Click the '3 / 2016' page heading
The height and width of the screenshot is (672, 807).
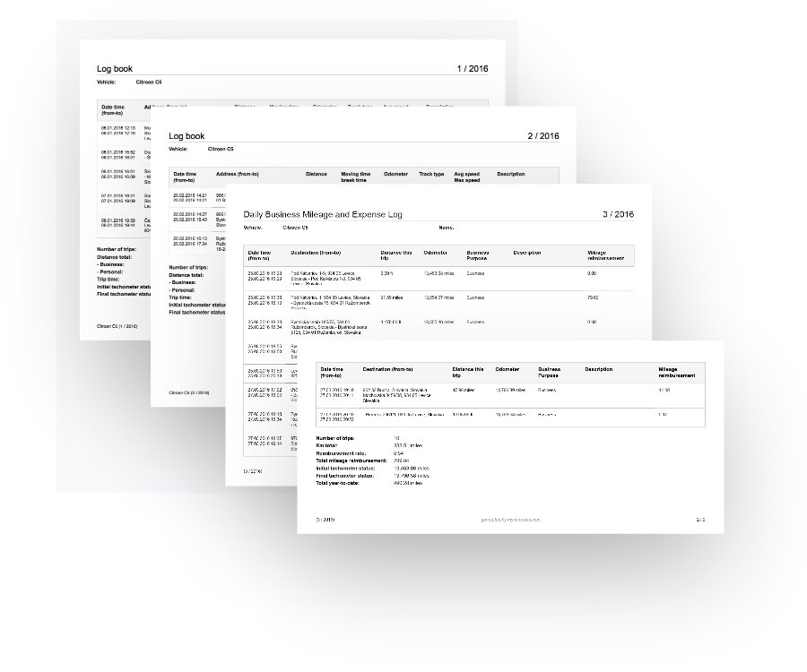tap(618, 214)
